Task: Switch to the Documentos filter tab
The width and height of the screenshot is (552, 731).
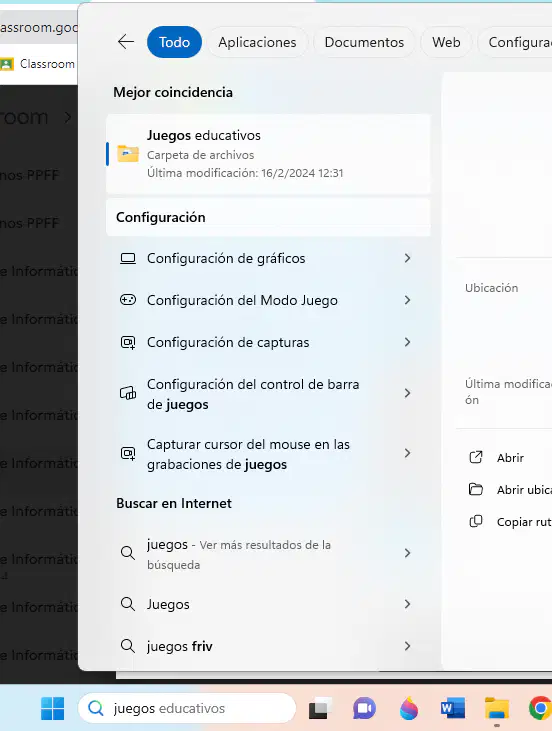Action: pos(364,42)
